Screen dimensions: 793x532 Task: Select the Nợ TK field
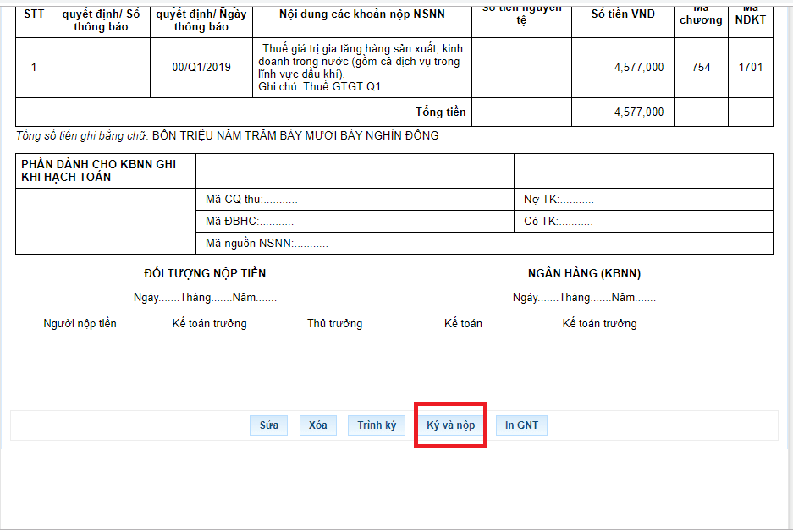coord(559,200)
